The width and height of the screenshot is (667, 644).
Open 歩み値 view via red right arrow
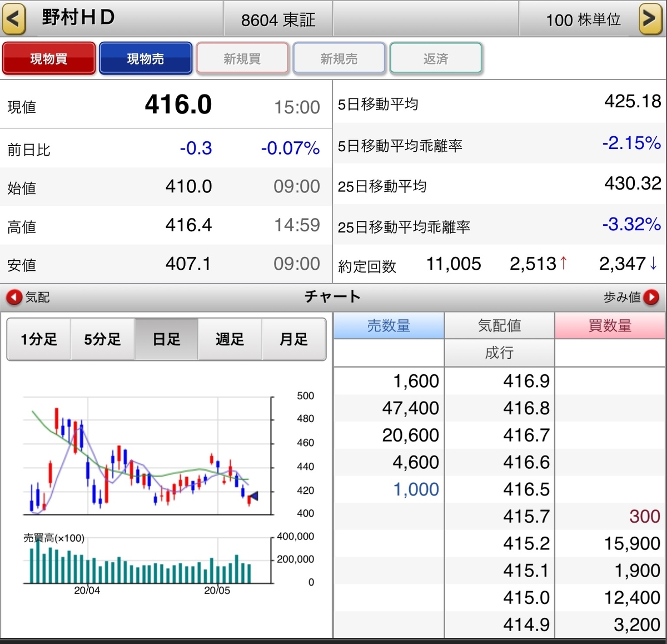(x=651, y=298)
